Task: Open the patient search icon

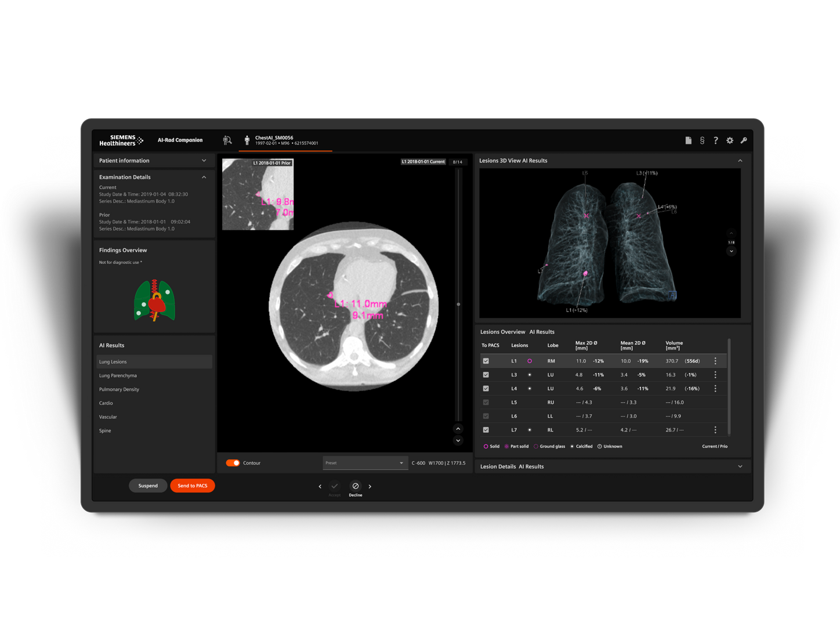Action: [227, 140]
